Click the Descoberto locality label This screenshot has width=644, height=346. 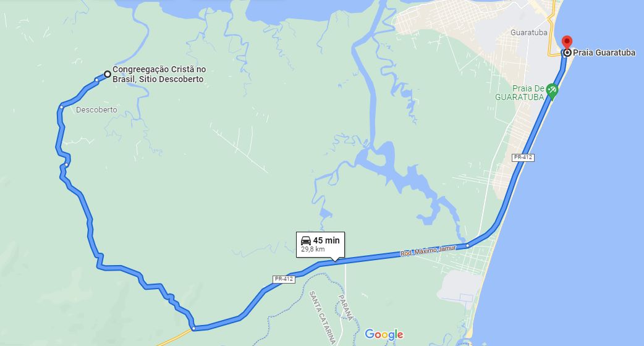click(96, 109)
